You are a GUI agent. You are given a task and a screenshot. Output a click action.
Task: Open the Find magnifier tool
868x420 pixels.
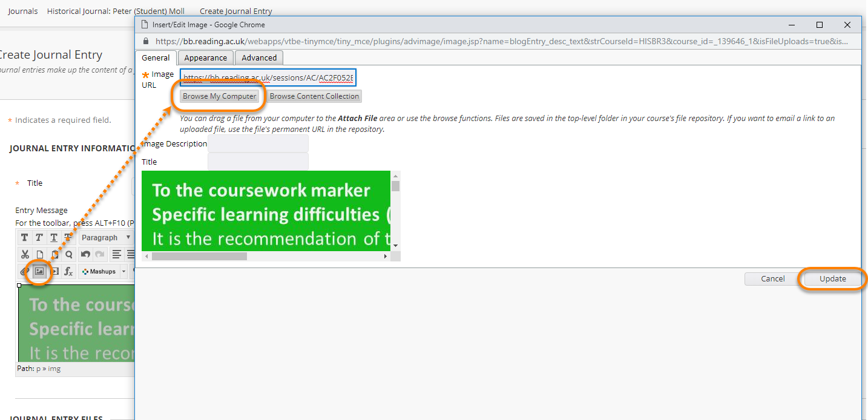[69, 255]
